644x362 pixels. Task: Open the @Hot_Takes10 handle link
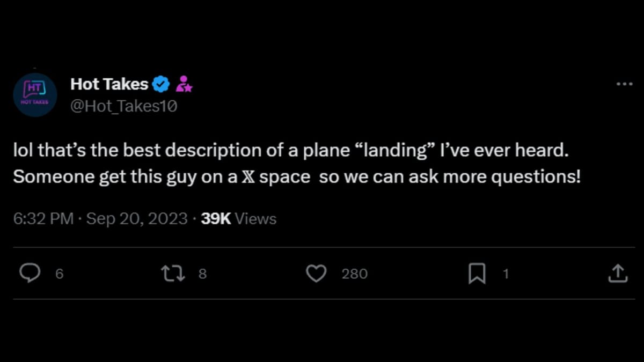123,106
